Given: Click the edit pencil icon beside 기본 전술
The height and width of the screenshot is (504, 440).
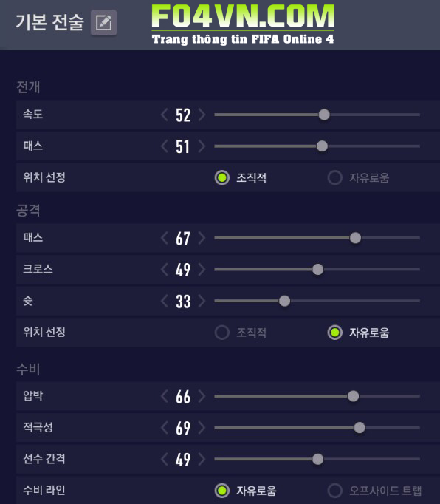Looking at the screenshot, I should click(x=103, y=23).
